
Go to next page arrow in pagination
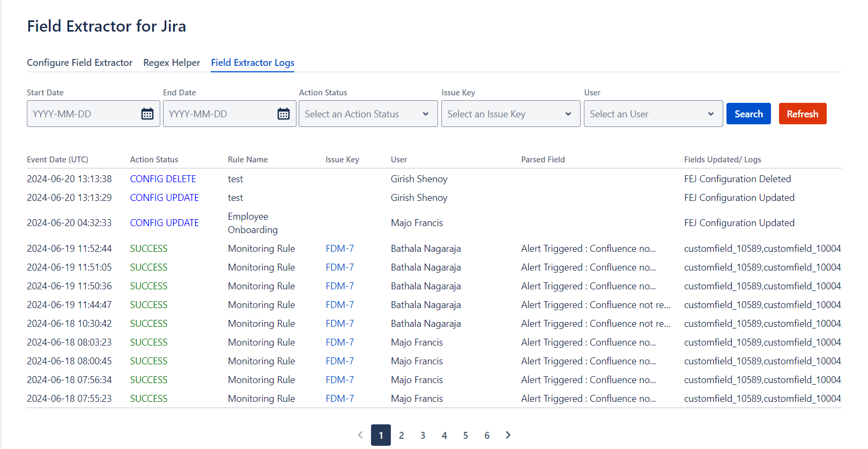pos(508,435)
